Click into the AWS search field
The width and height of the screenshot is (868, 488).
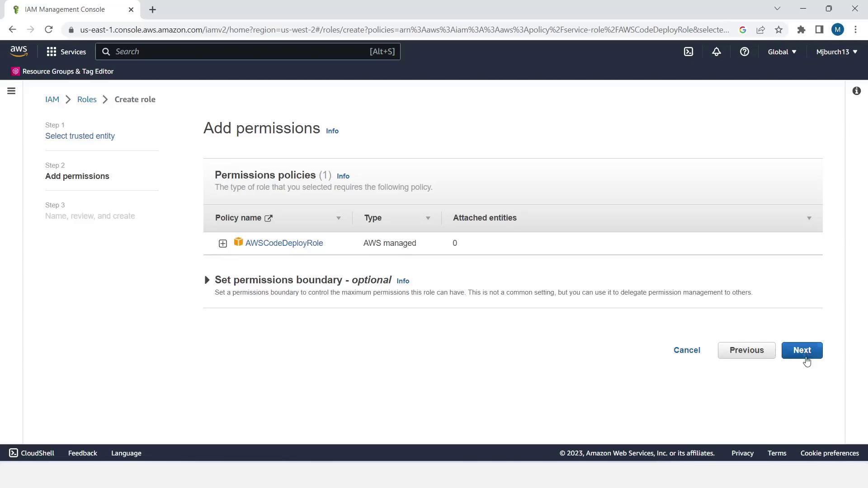240,52
